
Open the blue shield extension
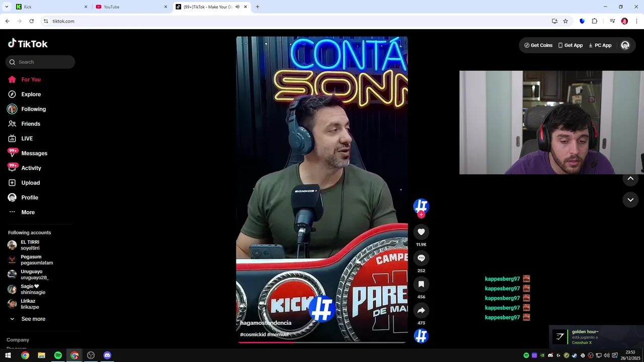pyautogui.click(x=582, y=21)
